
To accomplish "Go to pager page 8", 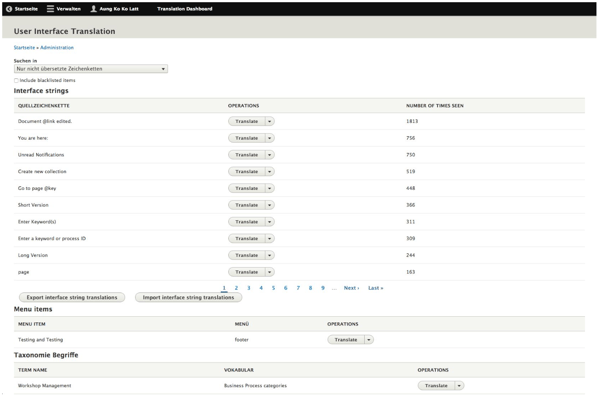I will 310,288.
